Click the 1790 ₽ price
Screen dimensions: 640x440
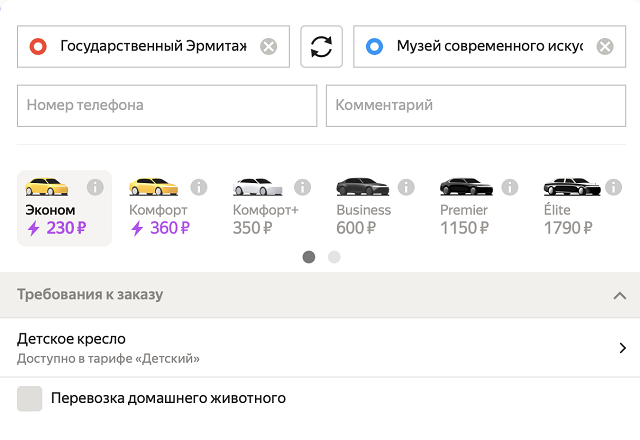click(x=568, y=228)
